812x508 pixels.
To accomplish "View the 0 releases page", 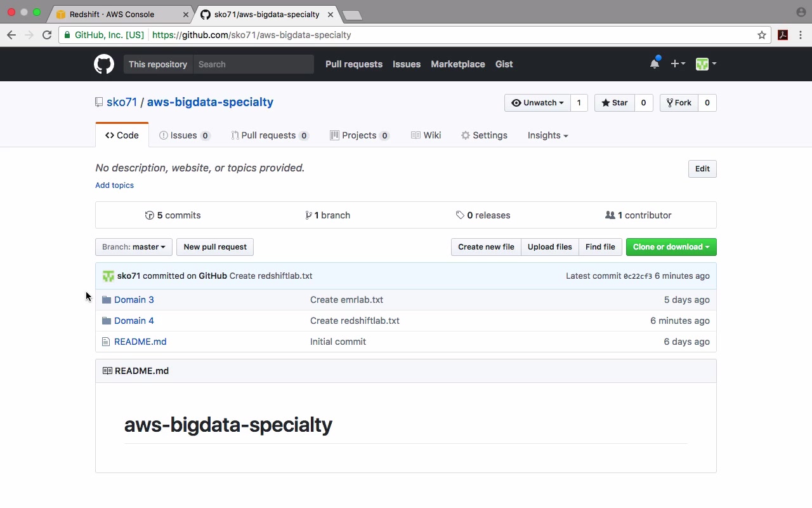I will pyautogui.click(x=483, y=215).
